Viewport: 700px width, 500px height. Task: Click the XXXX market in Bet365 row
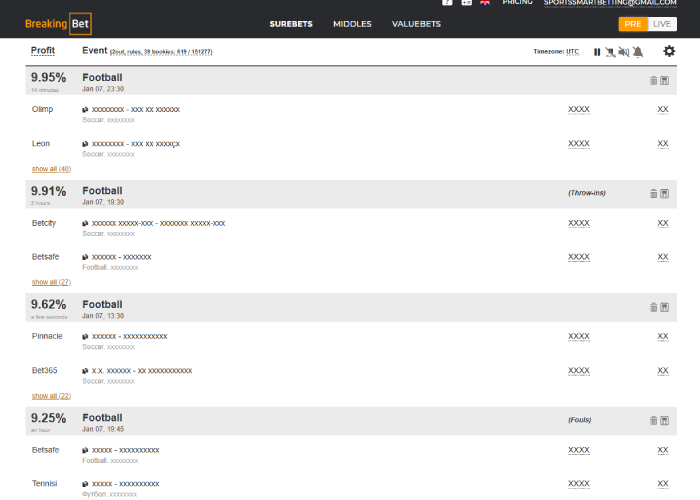coord(579,371)
